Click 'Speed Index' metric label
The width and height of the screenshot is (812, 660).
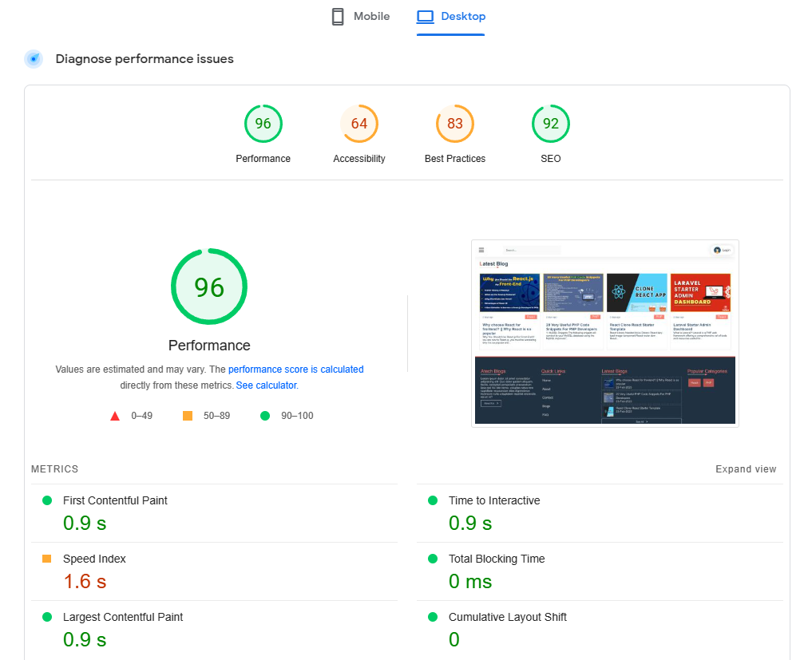[94, 559]
